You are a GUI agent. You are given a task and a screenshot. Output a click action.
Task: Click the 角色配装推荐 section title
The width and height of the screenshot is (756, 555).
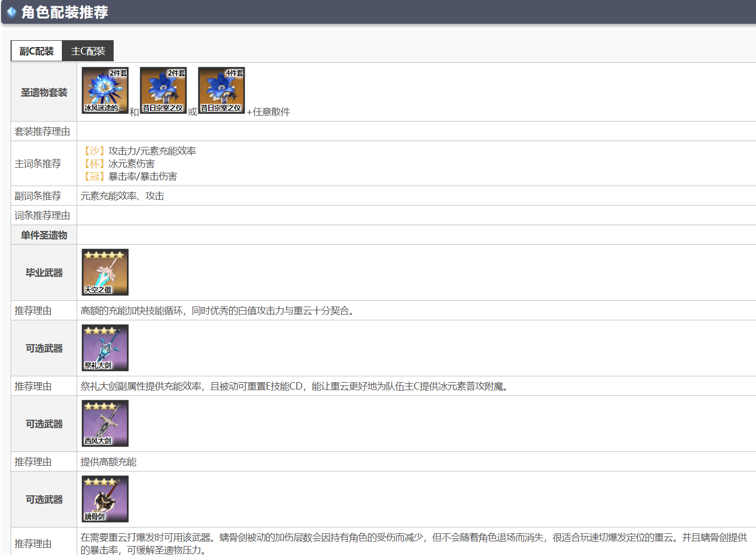point(64,12)
